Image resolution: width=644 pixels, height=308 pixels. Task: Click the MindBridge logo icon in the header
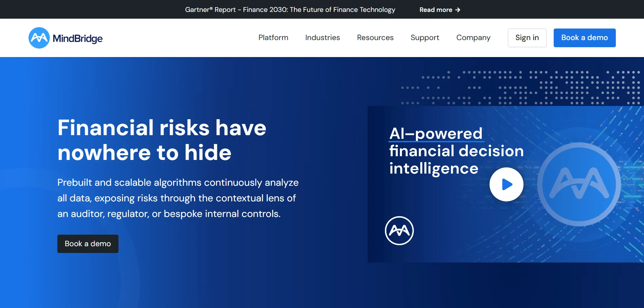click(x=39, y=38)
